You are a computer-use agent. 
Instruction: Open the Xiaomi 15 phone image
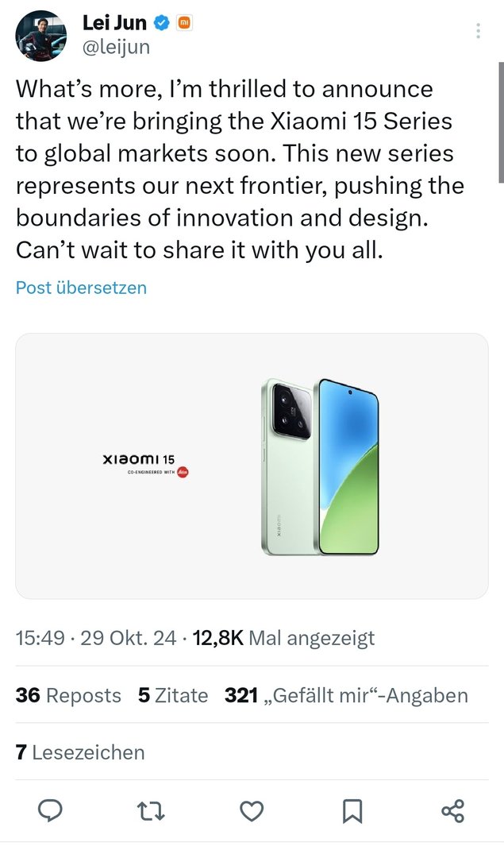click(320, 467)
